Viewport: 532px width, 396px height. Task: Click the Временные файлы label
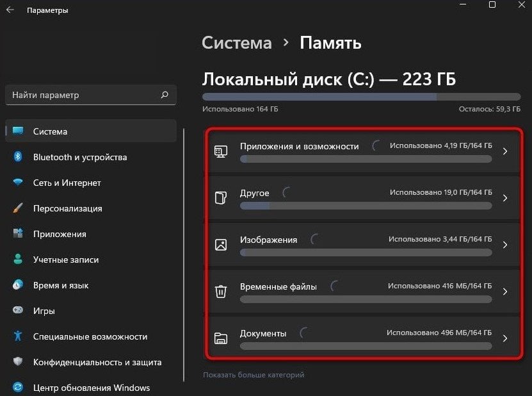click(278, 286)
